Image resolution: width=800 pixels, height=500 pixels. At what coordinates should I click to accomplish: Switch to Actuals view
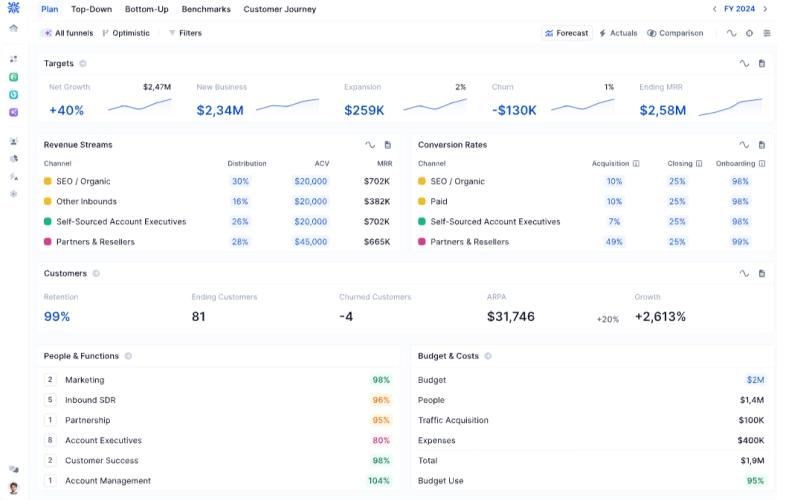[618, 33]
